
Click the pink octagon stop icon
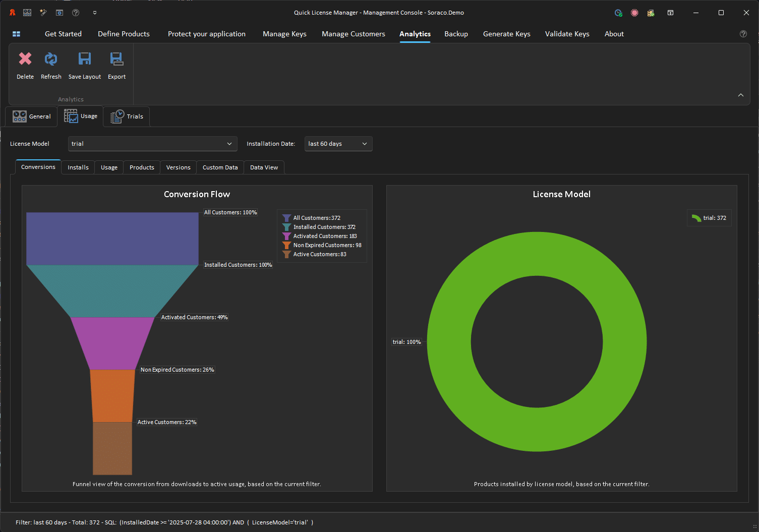[634, 13]
